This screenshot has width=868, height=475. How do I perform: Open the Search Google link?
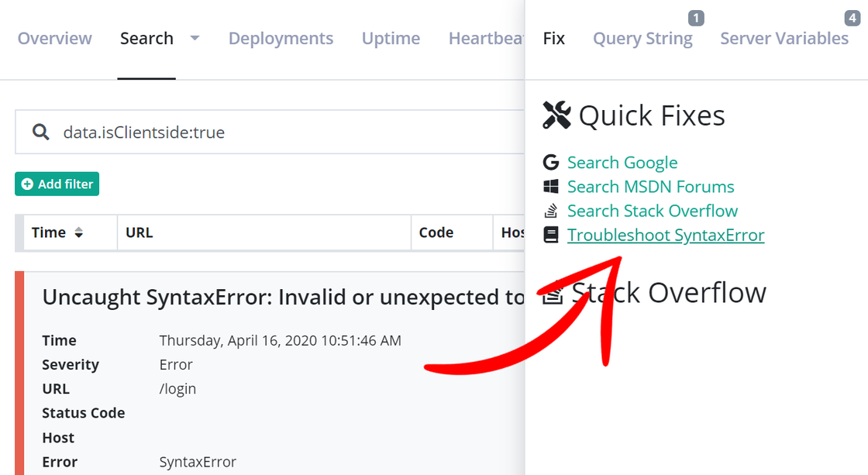[622, 162]
